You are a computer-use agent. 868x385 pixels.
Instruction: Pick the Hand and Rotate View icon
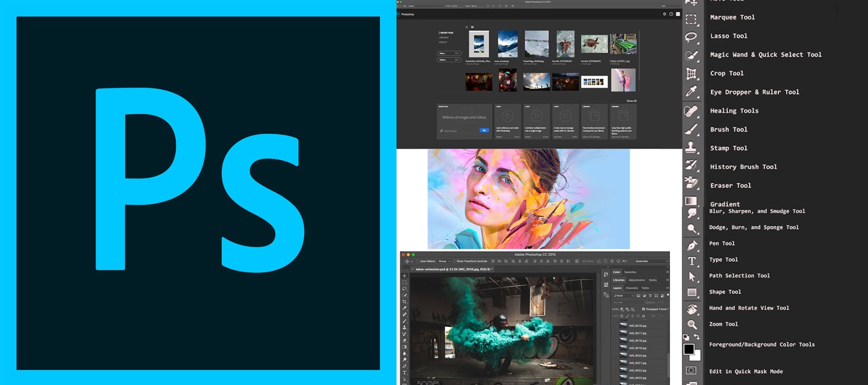click(692, 309)
